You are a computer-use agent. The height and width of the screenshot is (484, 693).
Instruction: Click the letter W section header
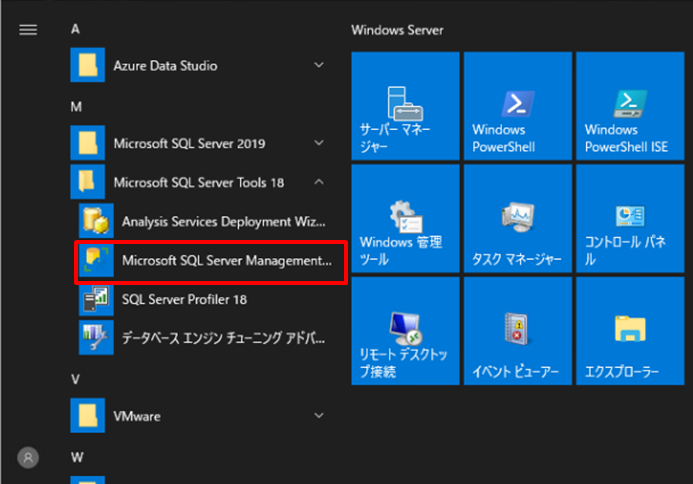pyautogui.click(x=77, y=457)
